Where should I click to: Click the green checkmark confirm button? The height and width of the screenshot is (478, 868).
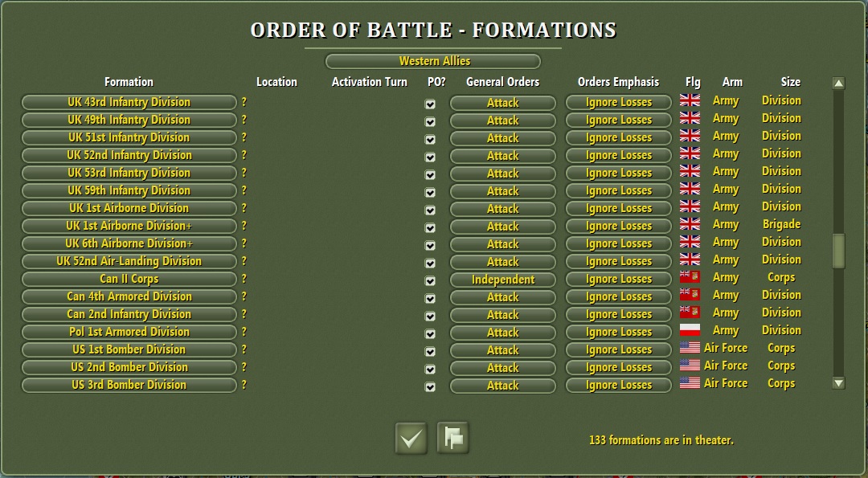coord(410,438)
